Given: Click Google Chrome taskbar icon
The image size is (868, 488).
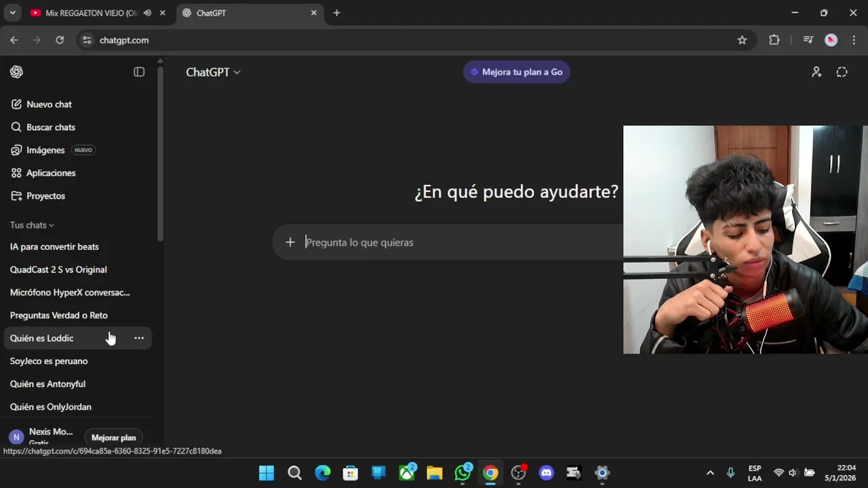Looking at the screenshot, I should [x=490, y=473].
